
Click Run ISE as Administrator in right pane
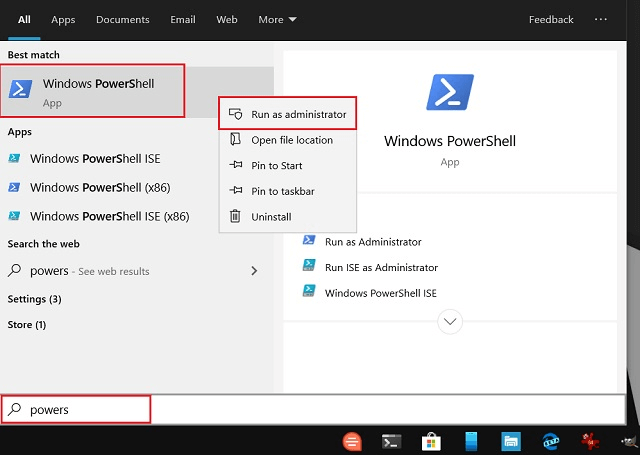(x=381, y=267)
